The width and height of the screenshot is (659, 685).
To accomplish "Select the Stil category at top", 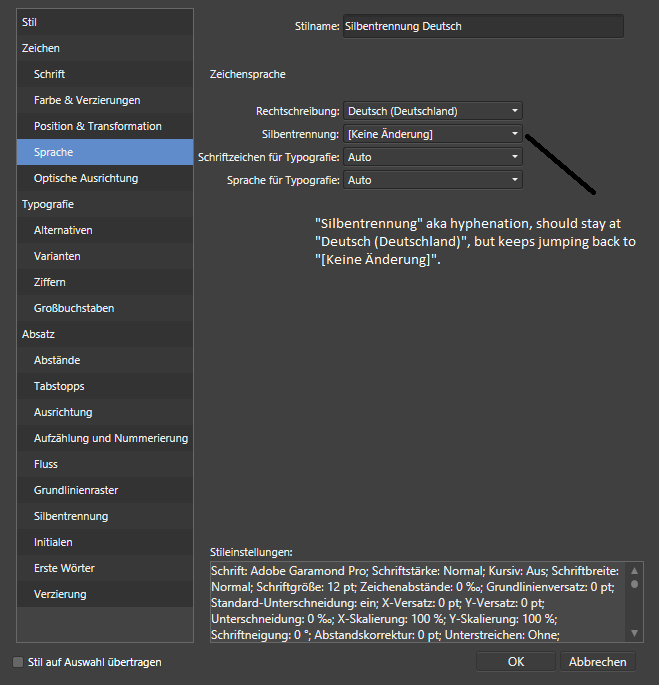I will pyautogui.click(x=105, y=22).
